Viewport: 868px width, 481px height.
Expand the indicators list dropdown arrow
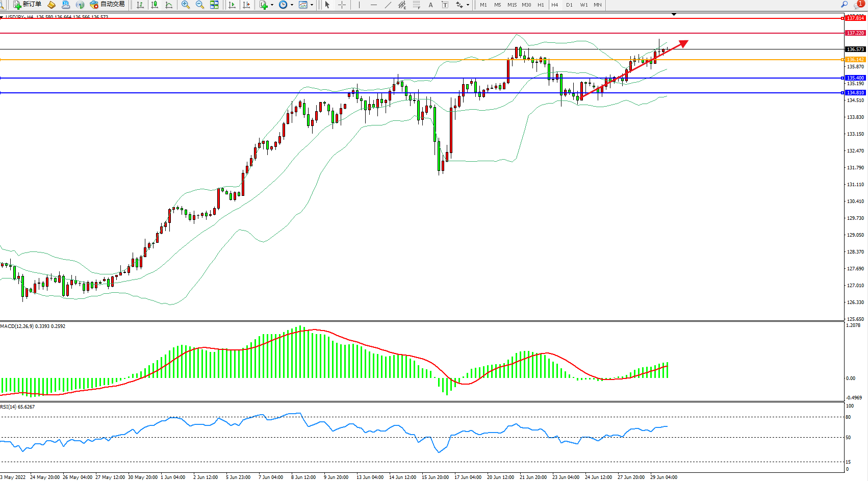click(272, 5)
